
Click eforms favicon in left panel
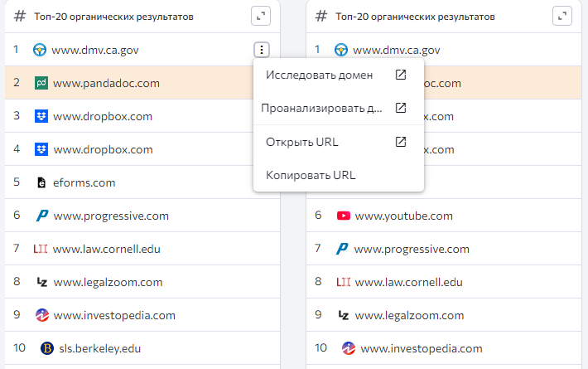tap(41, 182)
